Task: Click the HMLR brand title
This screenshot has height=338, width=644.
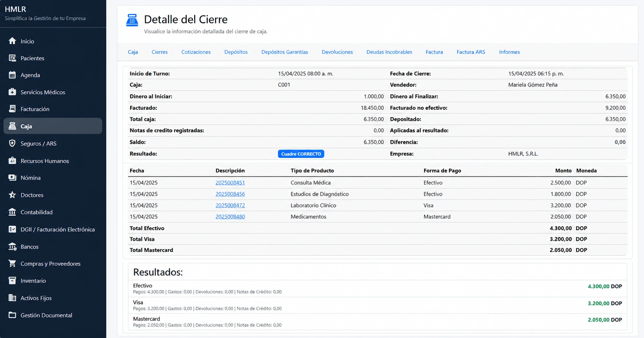Action: point(15,9)
